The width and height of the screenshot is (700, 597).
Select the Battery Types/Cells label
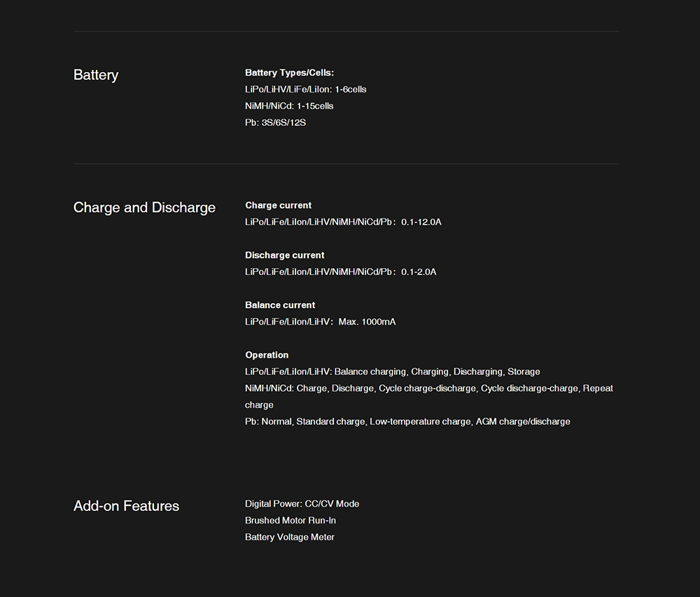[x=289, y=73]
